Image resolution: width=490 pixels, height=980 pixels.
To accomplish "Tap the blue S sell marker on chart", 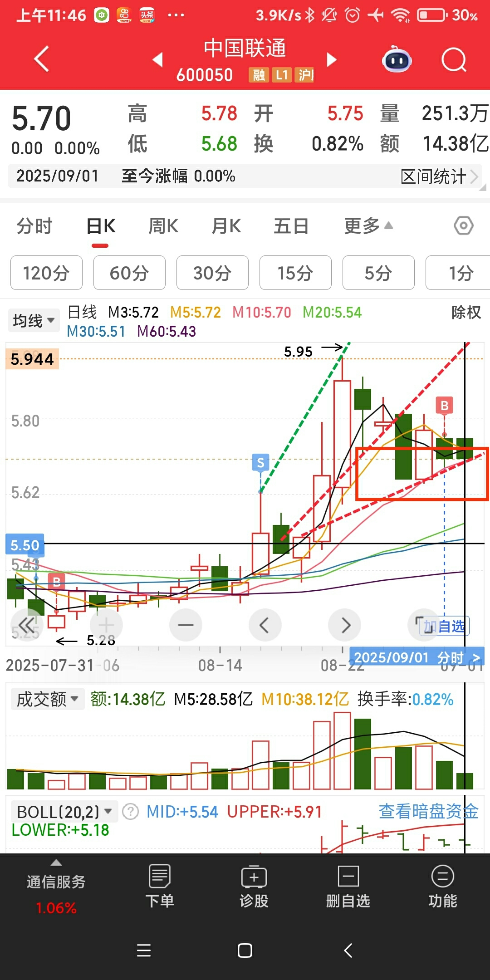I will (x=260, y=462).
